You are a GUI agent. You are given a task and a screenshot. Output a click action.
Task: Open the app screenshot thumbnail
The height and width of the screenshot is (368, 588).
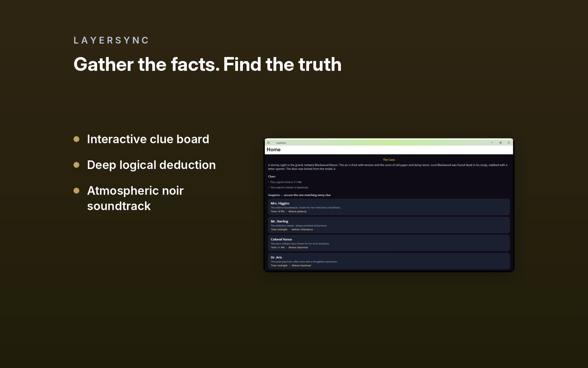click(x=389, y=205)
